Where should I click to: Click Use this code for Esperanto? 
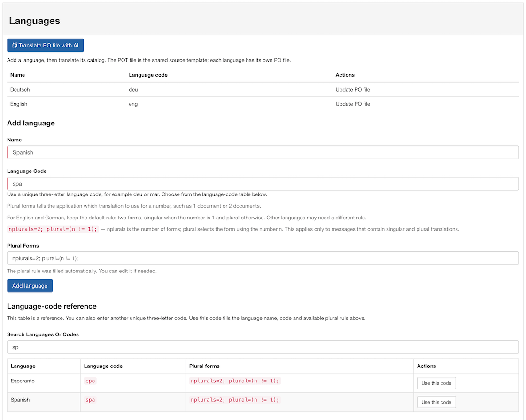(x=436, y=383)
